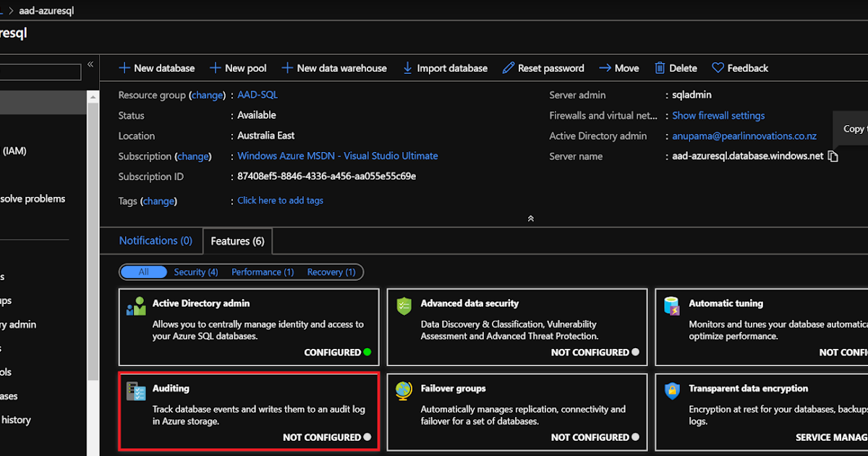Viewport: 868px width, 456px height.
Task: Switch to the Notifications (0) tab
Action: click(x=156, y=241)
